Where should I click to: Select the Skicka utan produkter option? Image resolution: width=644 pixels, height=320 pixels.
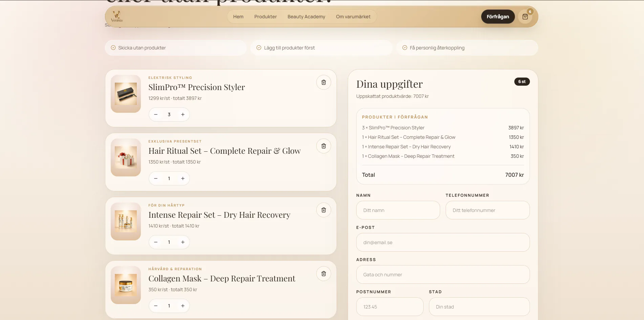click(176, 48)
